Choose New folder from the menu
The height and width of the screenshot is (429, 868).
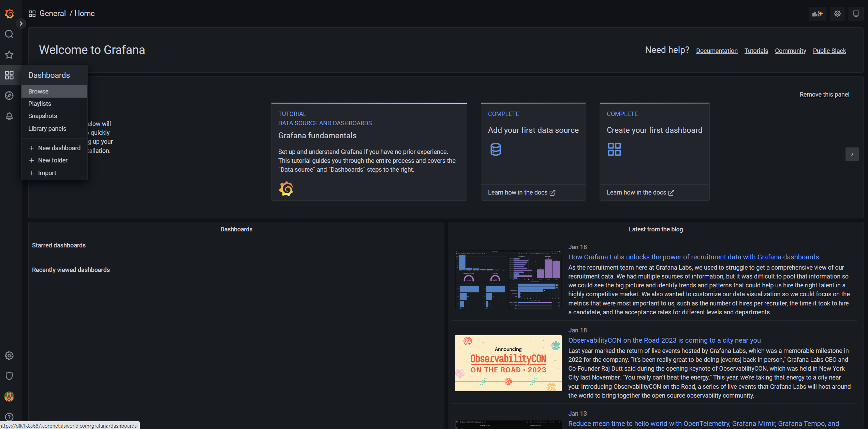(54, 160)
